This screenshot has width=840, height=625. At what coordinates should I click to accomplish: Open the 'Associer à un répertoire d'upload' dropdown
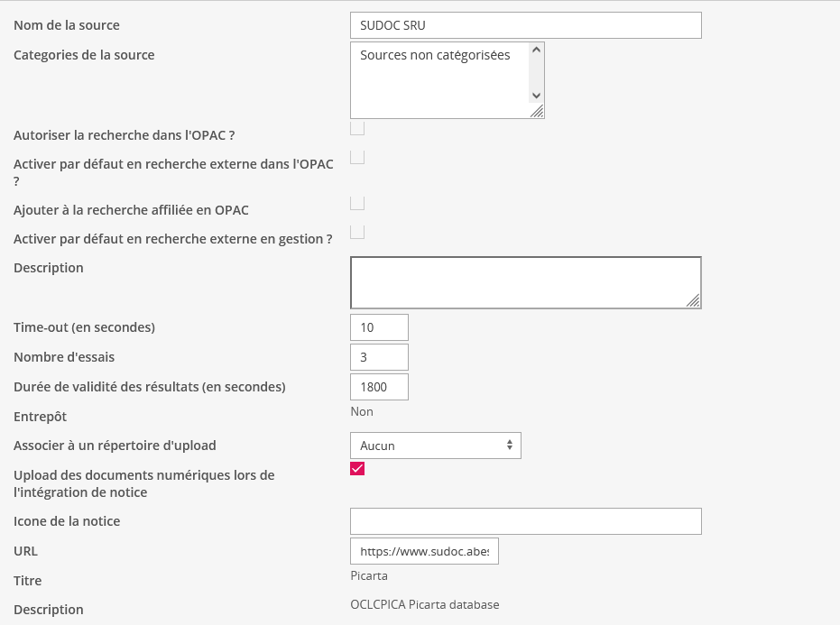pyautogui.click(x=435, y=446)
